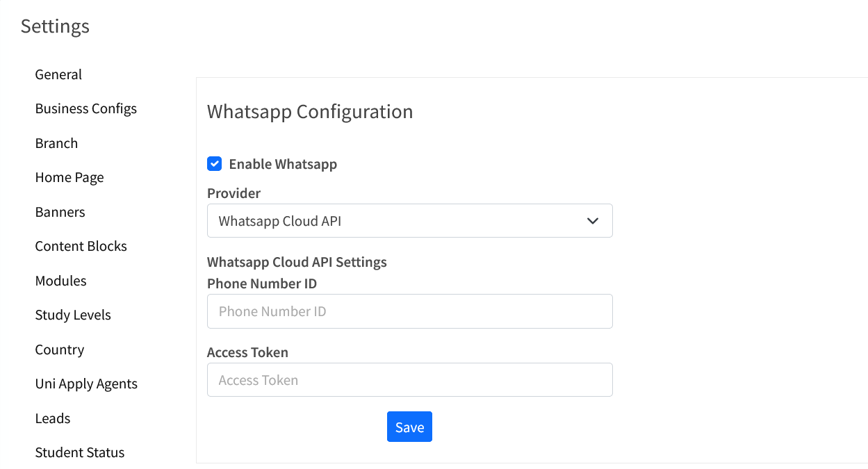Go to Business Configs settings
The width and height of the screenshot is (868, 469).
pos(86,108)
